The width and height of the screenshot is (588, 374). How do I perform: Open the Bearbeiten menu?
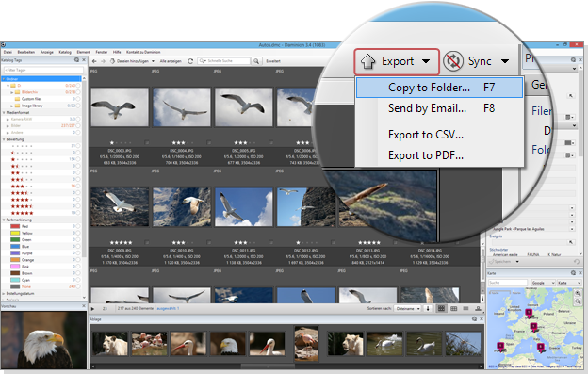click(26, 52)
